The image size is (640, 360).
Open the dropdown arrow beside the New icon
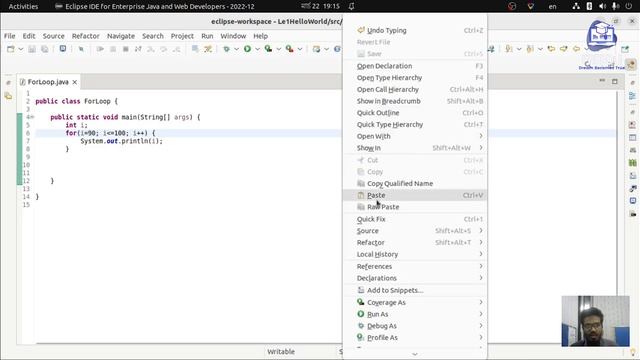20,49
